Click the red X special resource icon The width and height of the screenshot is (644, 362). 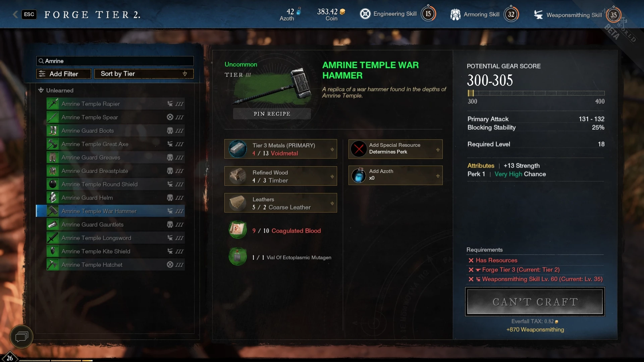click(359, 149)
